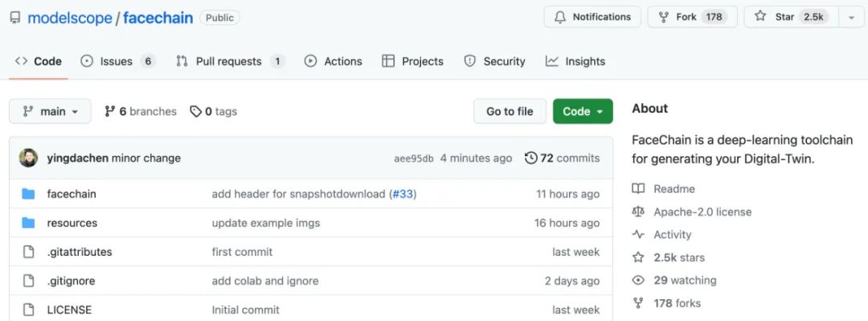868x321 pixels.
Task: Expand the green Code dropdown button
Action: [x=583, y=112]
